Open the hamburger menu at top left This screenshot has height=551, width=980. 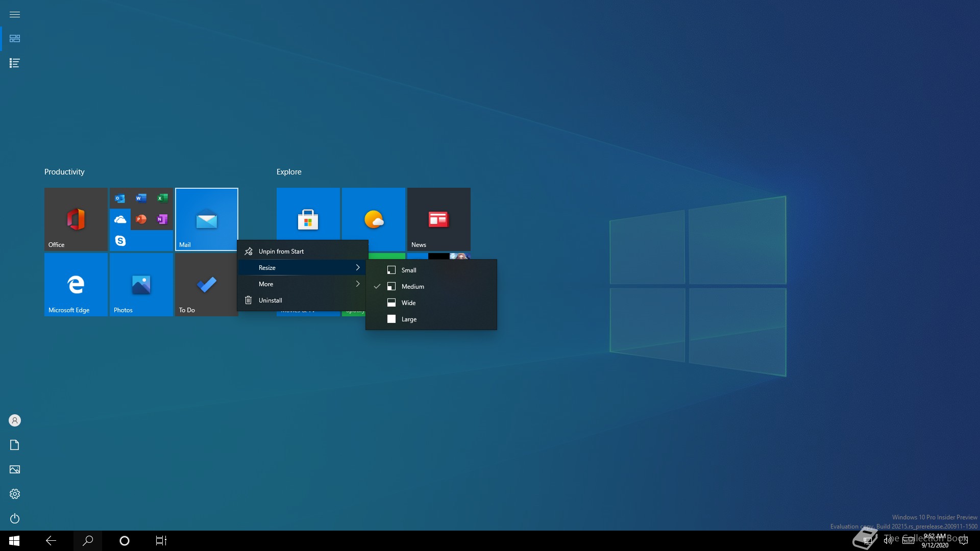click(x=15, y=14)
